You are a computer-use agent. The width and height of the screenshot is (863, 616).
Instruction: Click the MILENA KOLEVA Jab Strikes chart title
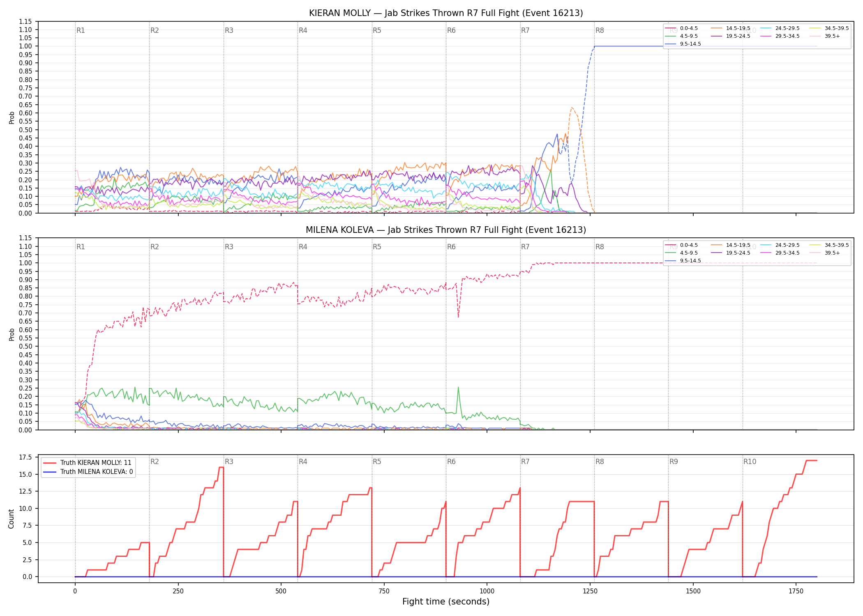pyautogui.click(x=446, y=230)
